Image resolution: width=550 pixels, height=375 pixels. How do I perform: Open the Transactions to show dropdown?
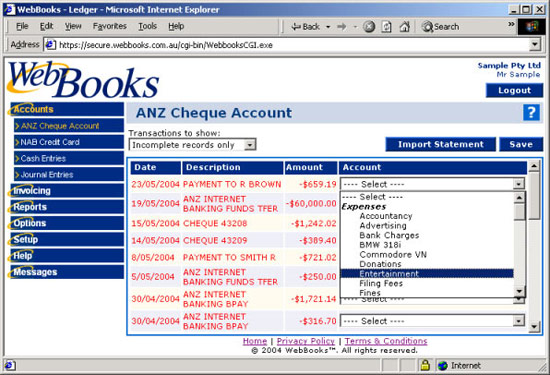click(x=193, y=145)
